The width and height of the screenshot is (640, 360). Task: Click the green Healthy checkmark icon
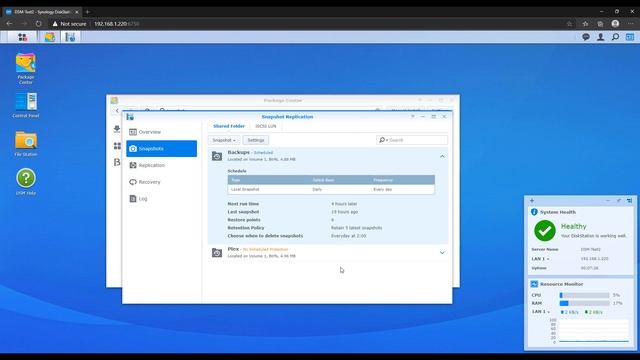(x=545, y=231)
